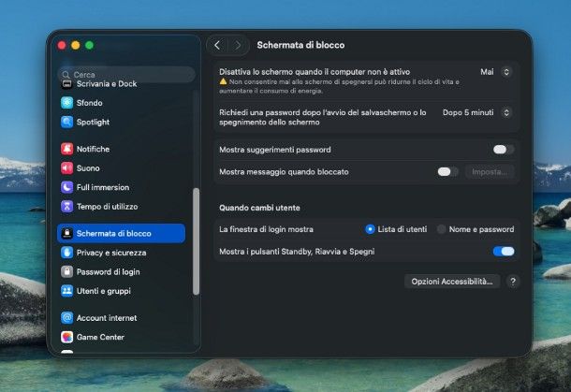Click Richiedi una password setting text
Image resolution: width=571 pixels, height=392 pixels.
click(323, 117)
